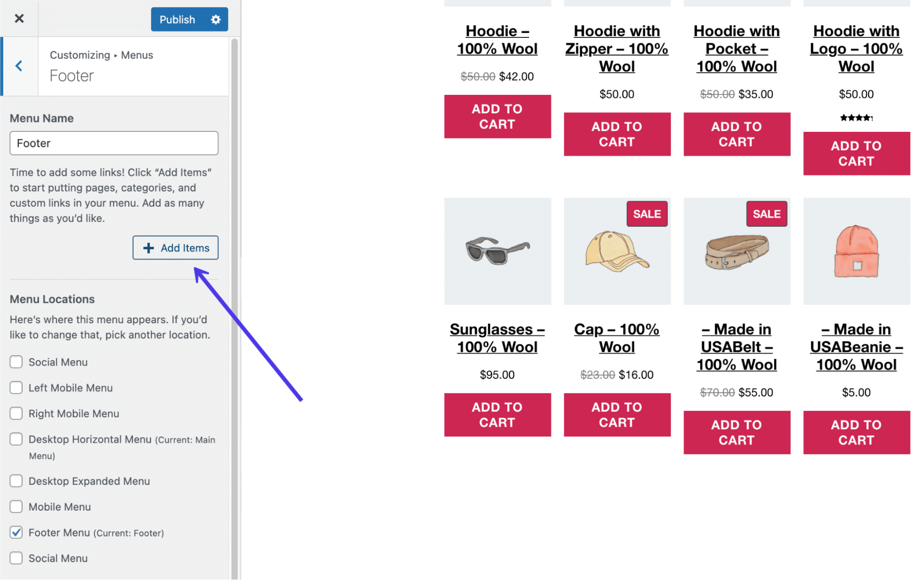Click the back arrow icon

[x=19, y=66]
